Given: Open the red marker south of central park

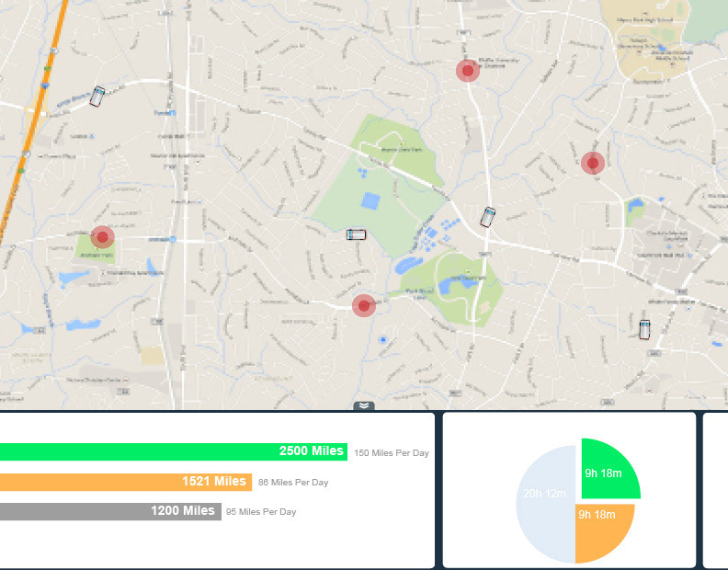Looking at the screenshot, I should click(364, 305).
